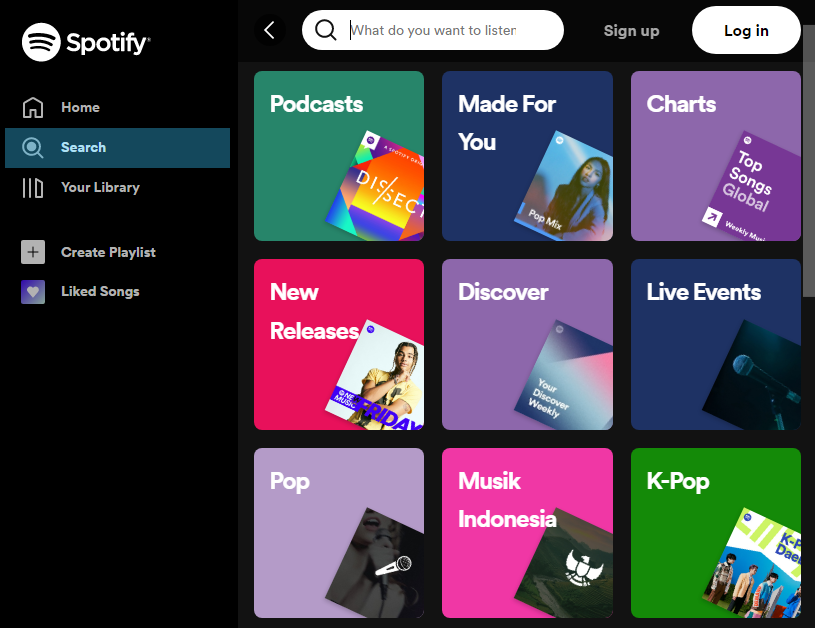This screenshot has height=628, width=815.
Task: Open the Musik Indonesia card
Action: 527,533
